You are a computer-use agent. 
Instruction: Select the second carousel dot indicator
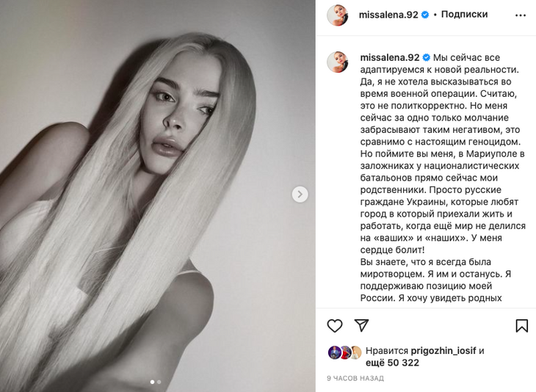tap(159, 382)
